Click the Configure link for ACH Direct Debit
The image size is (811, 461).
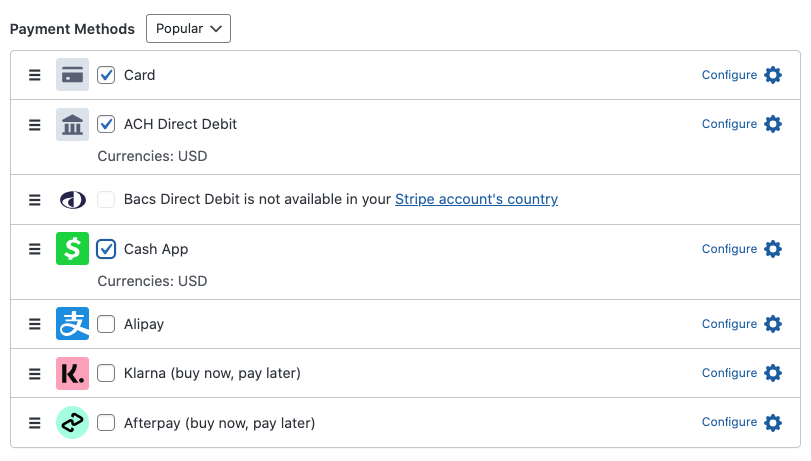click(x=729, y=124)
